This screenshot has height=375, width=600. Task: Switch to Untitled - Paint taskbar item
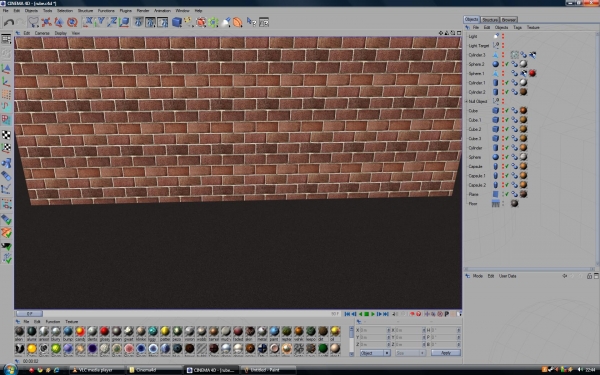click(268, 370)
